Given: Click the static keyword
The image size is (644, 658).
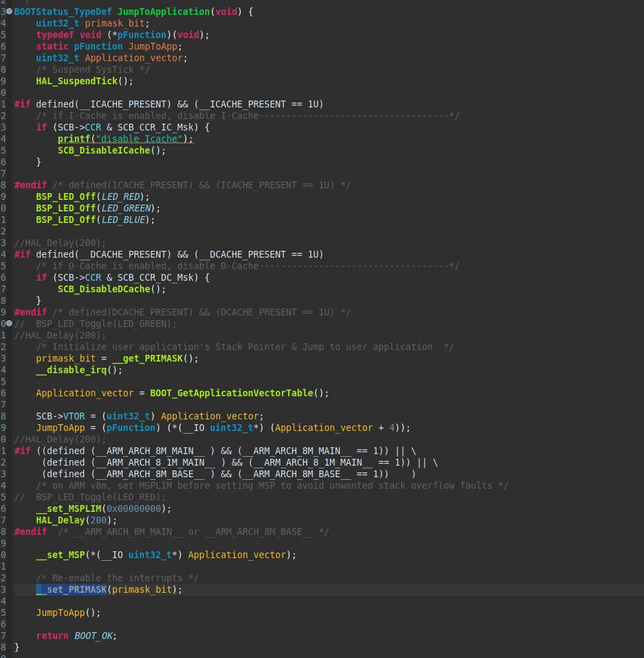Looking at the screenshot, I should 52,47.
